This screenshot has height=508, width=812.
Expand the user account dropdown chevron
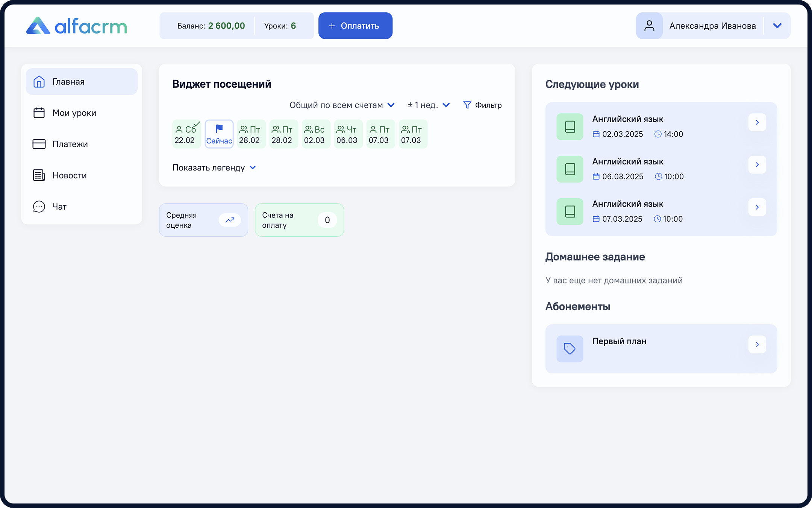click(777, 26)
